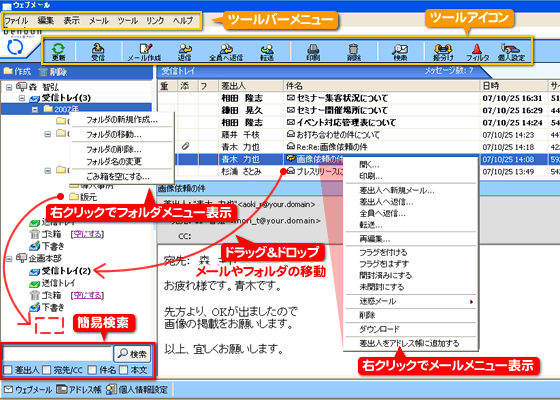Expand the 迷惑メール submenu arrow
The height and width of the screenshot is (400, 560).
click(x=471, y=302)
